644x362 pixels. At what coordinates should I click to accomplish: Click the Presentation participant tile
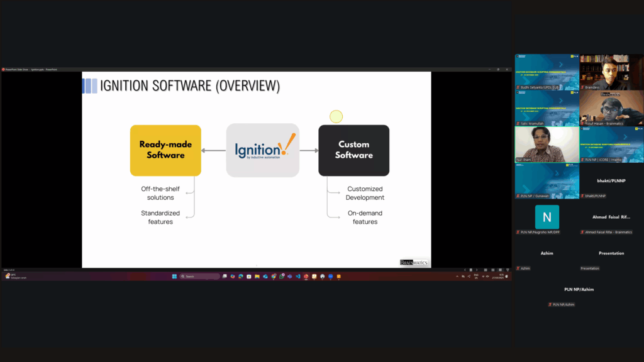coord(611,253)
